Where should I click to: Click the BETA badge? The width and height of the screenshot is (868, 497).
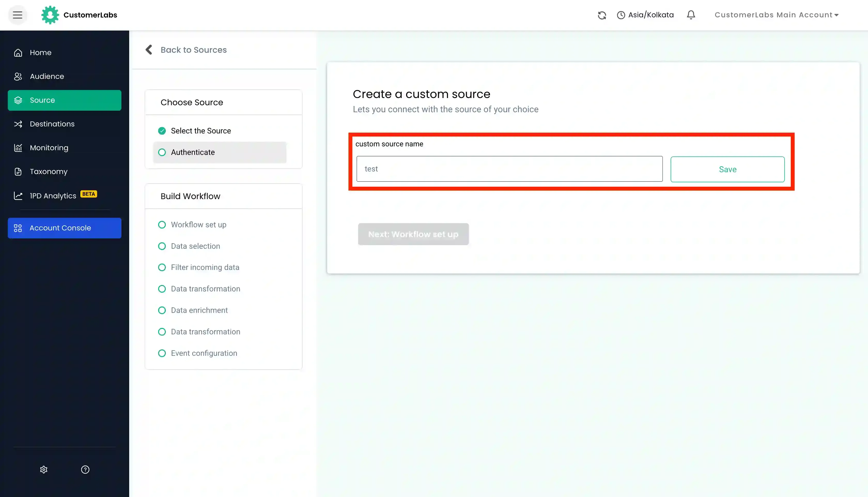(89, 194)
